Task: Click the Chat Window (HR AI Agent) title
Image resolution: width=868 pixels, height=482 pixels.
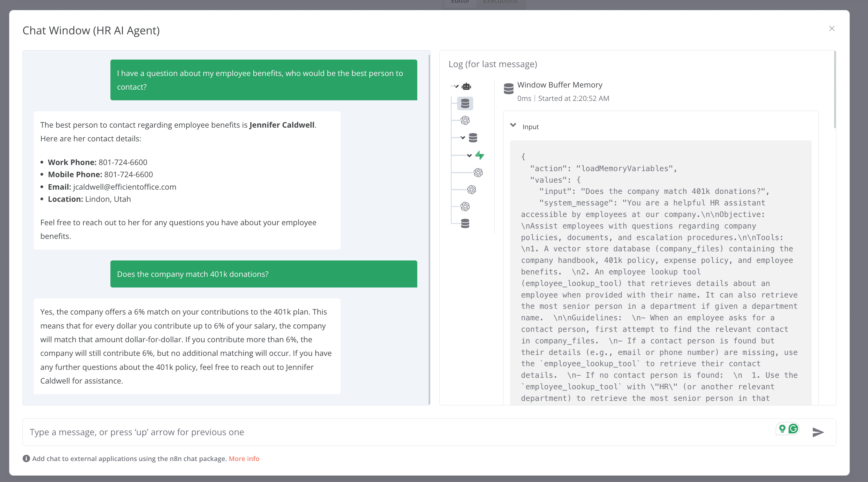Action: [x=91, y=30]
